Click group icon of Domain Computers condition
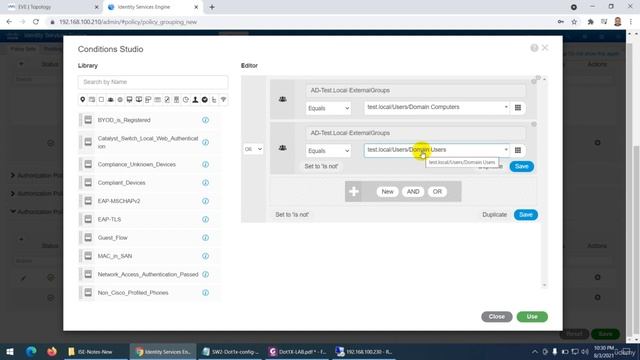Screen dimensions: 640x360 282,99
